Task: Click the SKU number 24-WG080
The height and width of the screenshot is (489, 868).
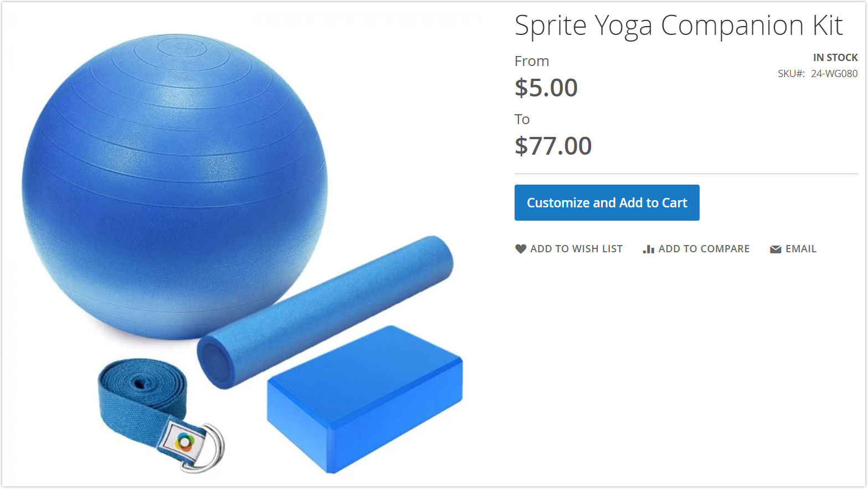Action: coord(834,74)
